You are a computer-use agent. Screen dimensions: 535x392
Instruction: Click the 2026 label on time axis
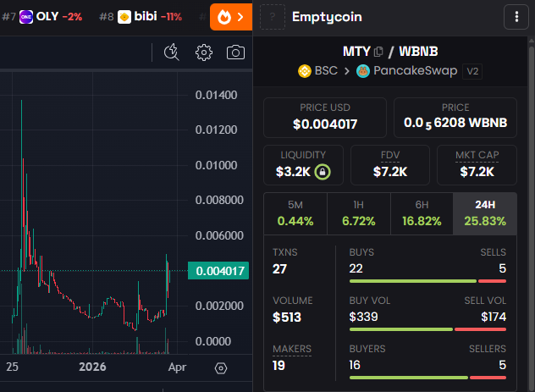pos(92,367)
